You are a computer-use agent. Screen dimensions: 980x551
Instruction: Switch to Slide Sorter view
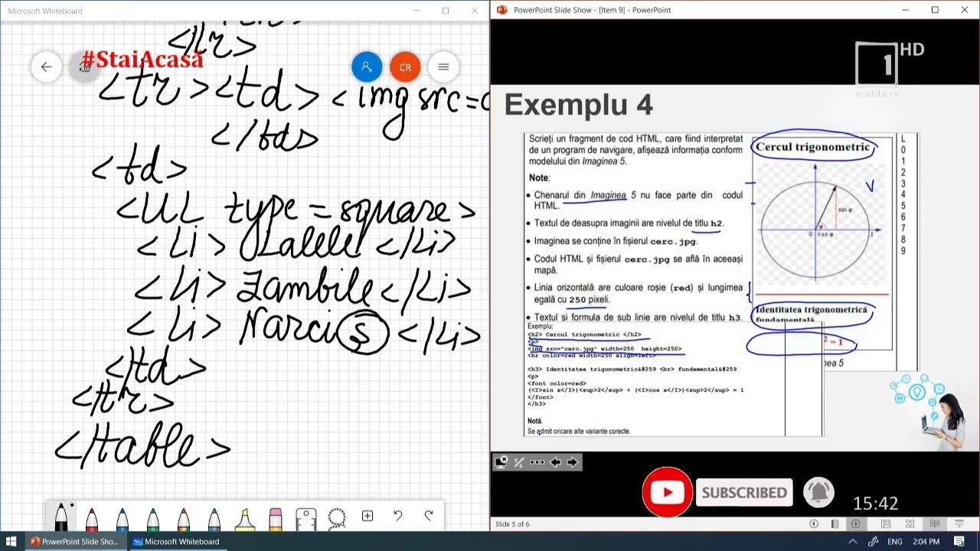click(910, 524)
